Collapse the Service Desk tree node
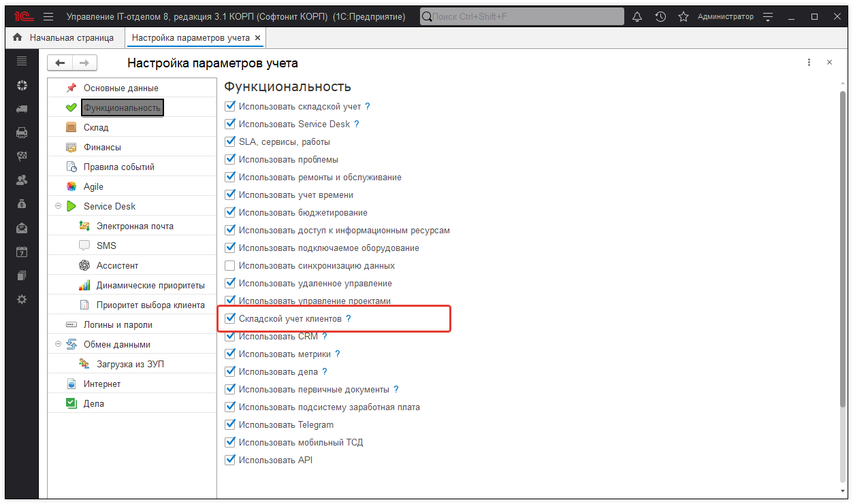853x504 pixels. coord(59,206)
